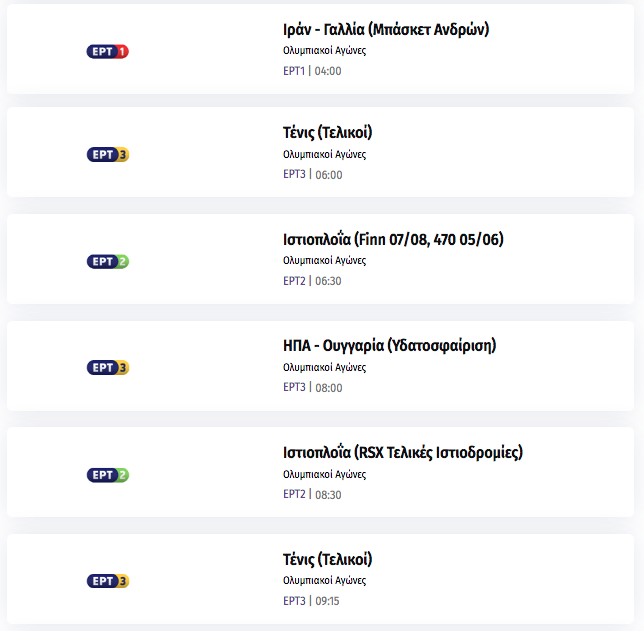Click the ΕΡΤ3 logo beside the ΗΠΑ - Ουγγαρία listing
The width and height of the screenshot is (644, 631).
108,367
